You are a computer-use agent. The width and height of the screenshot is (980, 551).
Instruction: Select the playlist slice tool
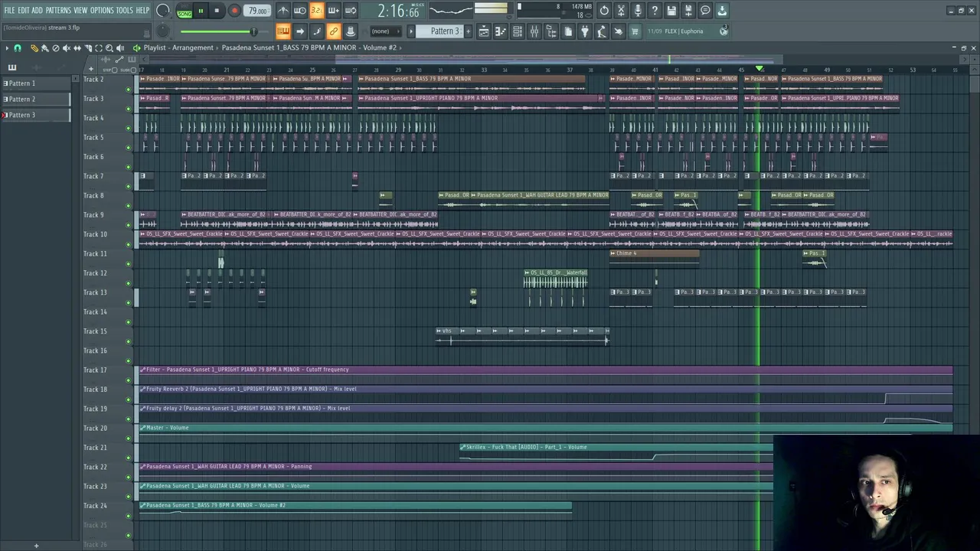coord(87,48)
